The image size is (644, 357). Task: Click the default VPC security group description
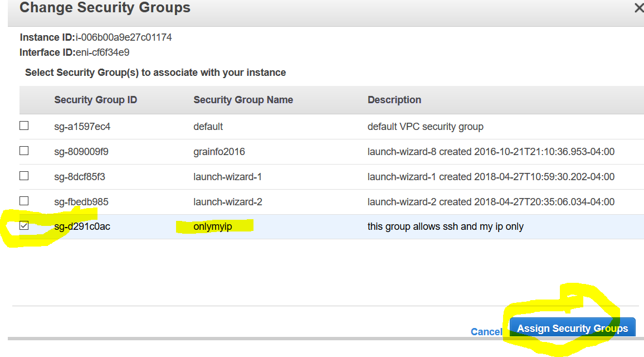coord(425,127)
